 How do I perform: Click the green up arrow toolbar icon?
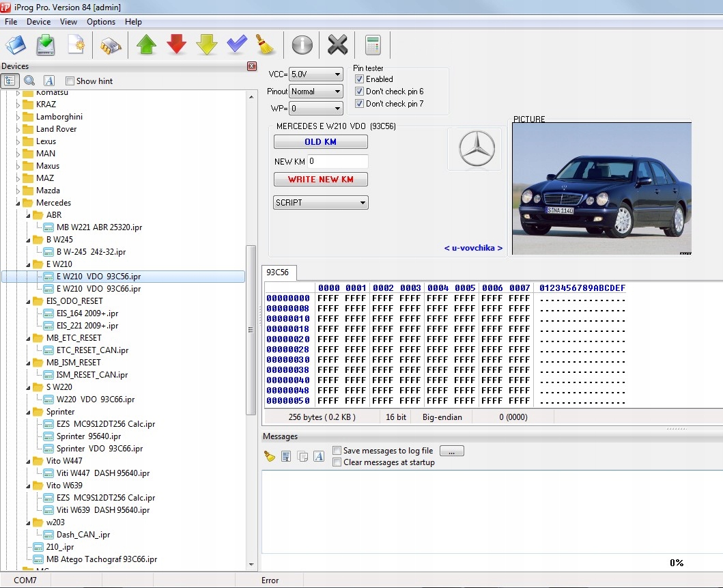146,46
